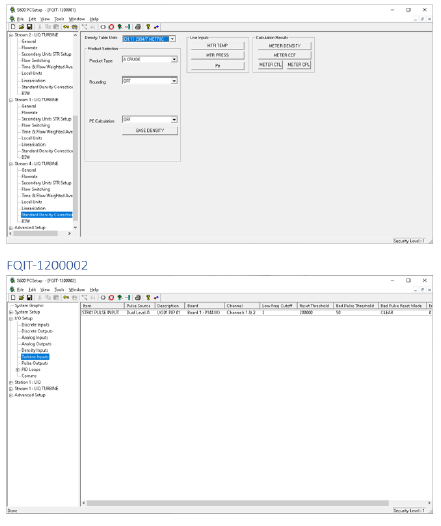The width and height of the screenshot is (441, 526).
Task: Expand PID Loops tree node
Action: (18, 370)
